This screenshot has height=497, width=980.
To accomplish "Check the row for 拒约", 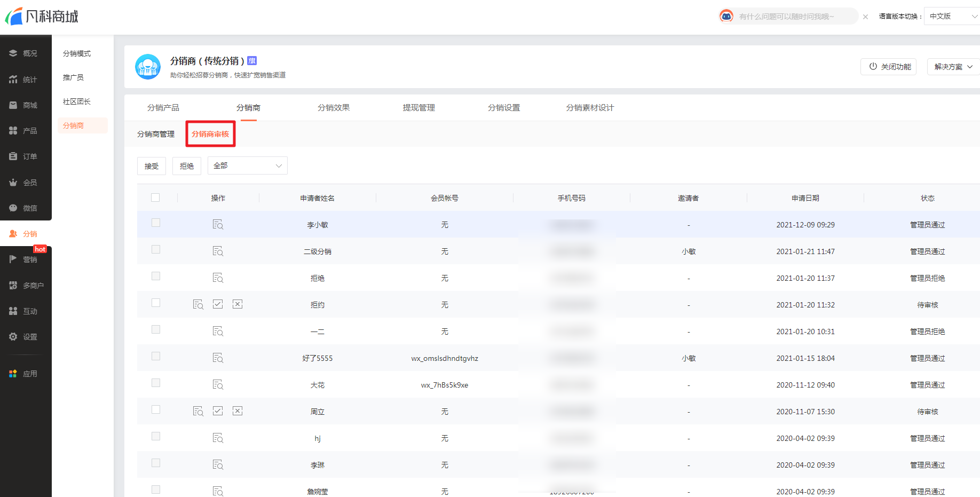I will [x=156, y=303].
